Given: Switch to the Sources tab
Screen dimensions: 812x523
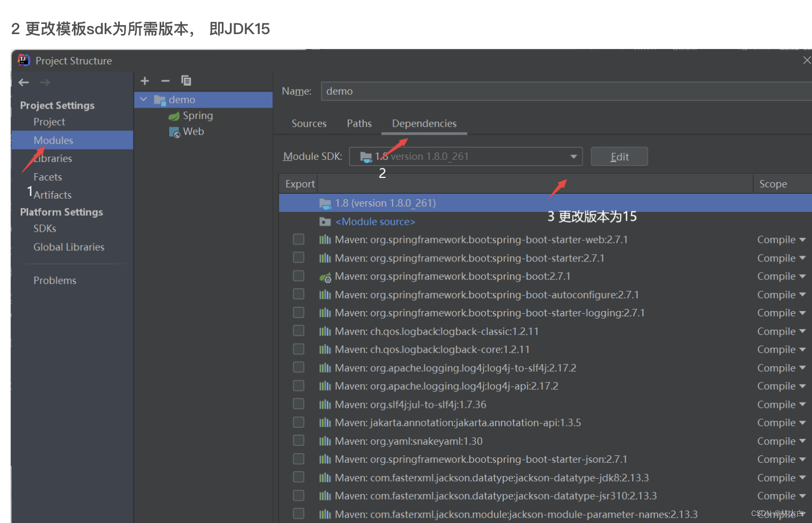Looking at the screenshot, I should pos(309,124).
